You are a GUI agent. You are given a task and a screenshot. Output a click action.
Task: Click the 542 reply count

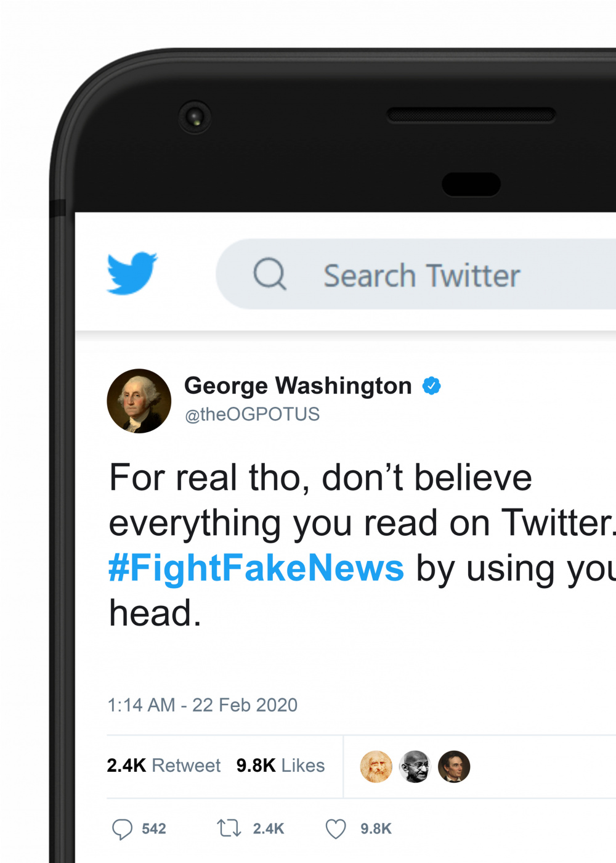[154, 829]
